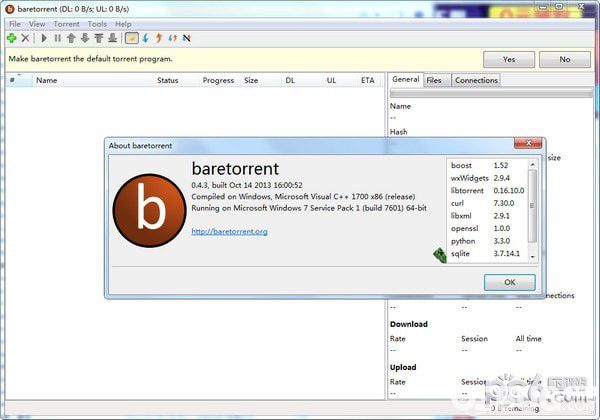Screen dimensions: 600x420
Task: Select the python 3.3.0 row
Action: coord(487,241)
